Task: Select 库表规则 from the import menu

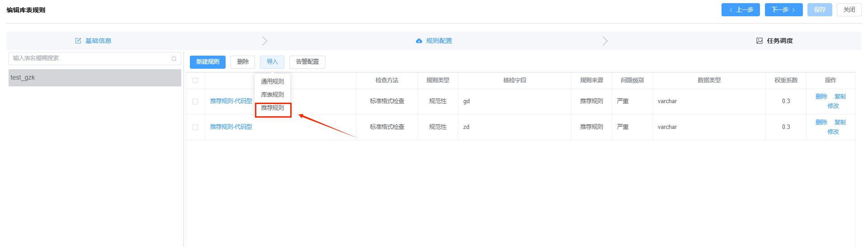Action: tap(272, 95)
